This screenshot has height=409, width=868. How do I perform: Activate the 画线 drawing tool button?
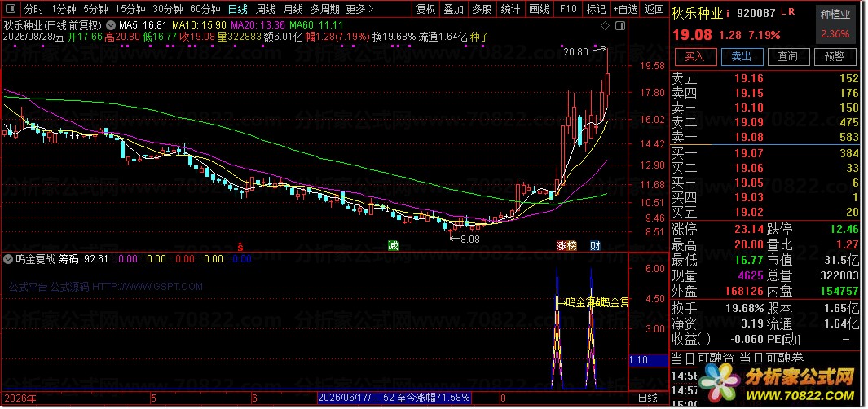click(x=540, y=9)
